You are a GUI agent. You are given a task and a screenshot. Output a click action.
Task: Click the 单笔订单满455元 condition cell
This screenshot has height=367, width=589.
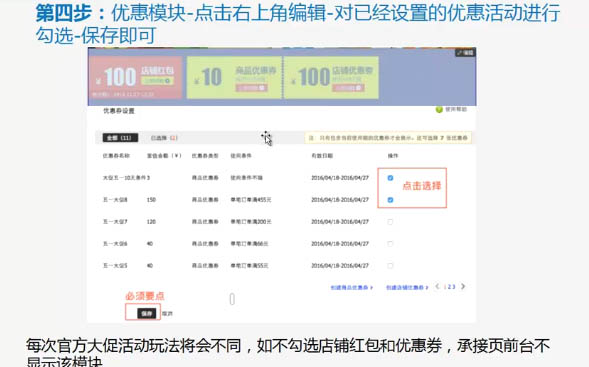click(251, 200)
